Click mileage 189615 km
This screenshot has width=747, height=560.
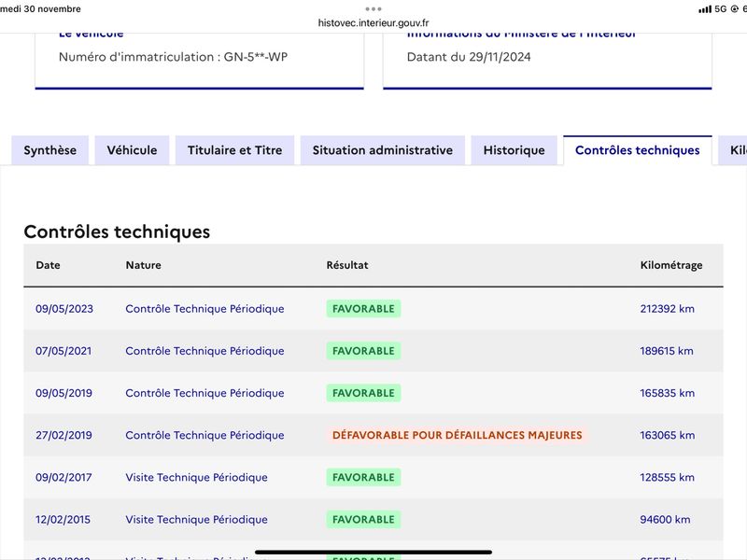click(667, 351)
